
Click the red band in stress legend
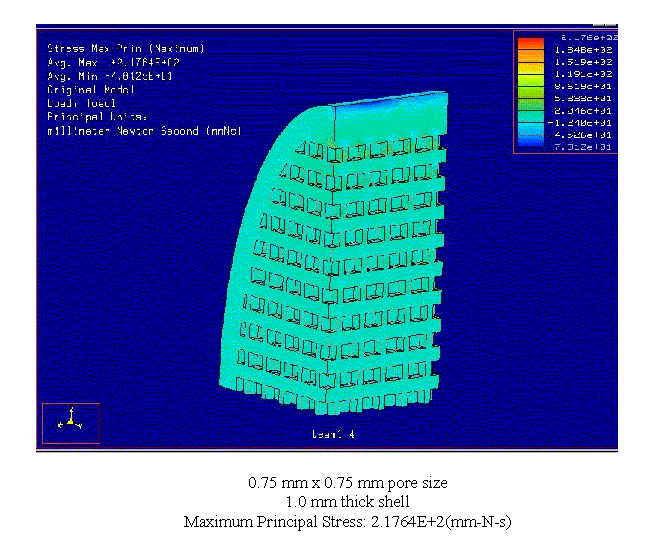coord(529,43)
